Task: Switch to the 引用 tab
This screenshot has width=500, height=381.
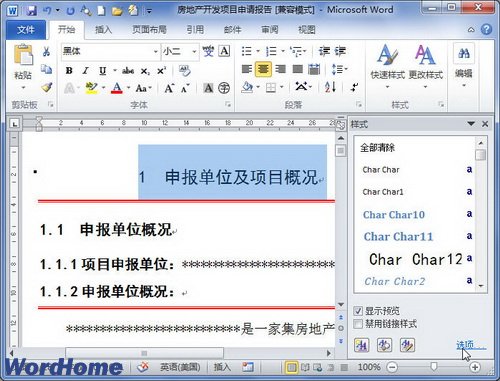Action: coord(195,30)
